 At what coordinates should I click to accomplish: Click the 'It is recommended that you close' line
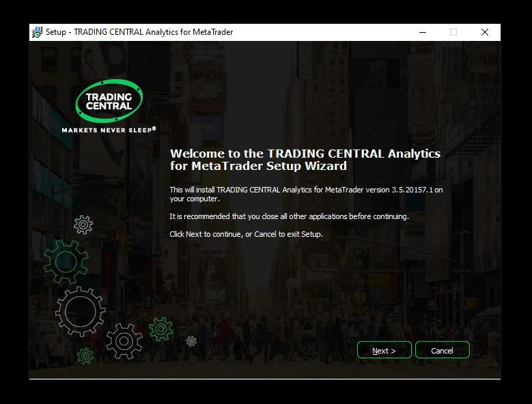(289, 216)
